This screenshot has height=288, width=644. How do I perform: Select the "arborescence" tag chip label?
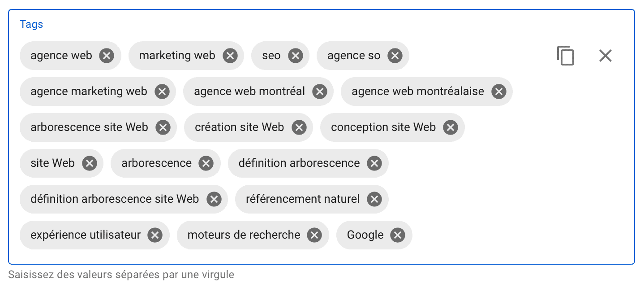[x=156, y=163]
